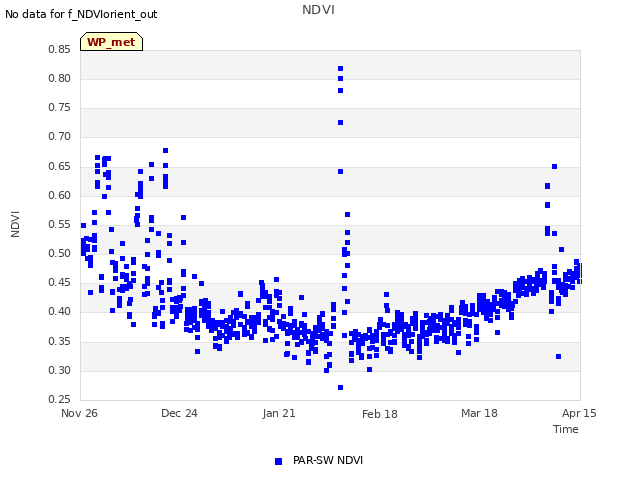Viewport: 640px width, 480px height.
Task: Click the 0.25 y-axis tick label
Action: pos(60,399)
